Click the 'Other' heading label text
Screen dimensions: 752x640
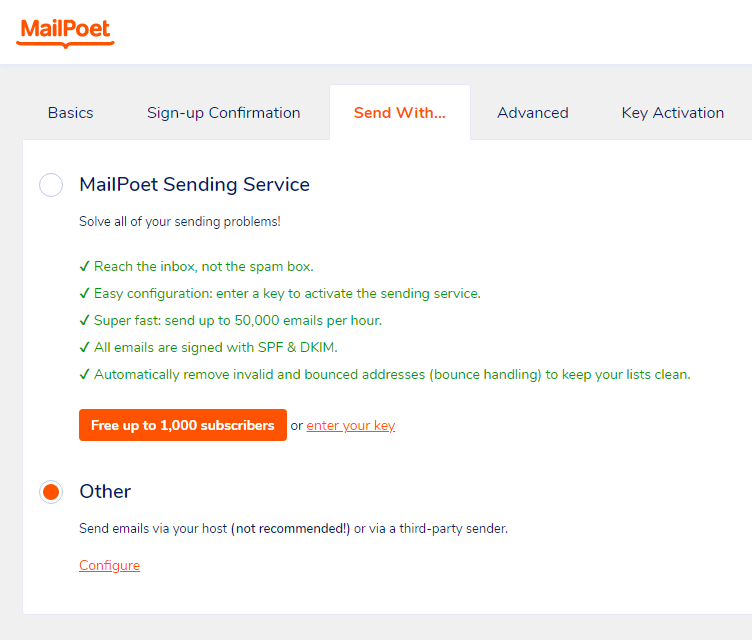(105, 492)
